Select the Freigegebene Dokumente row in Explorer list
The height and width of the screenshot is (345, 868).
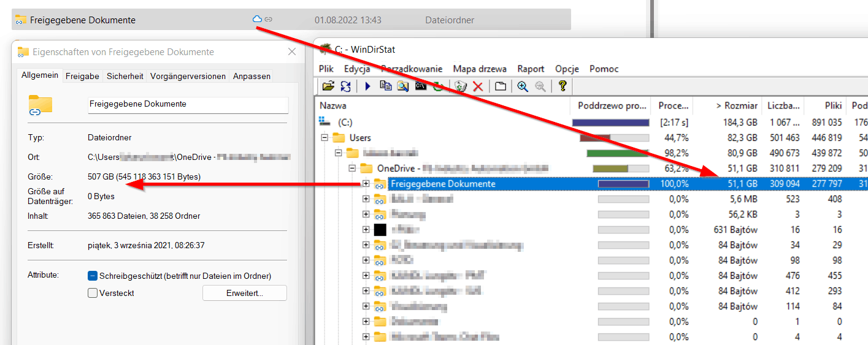point(291,20)
